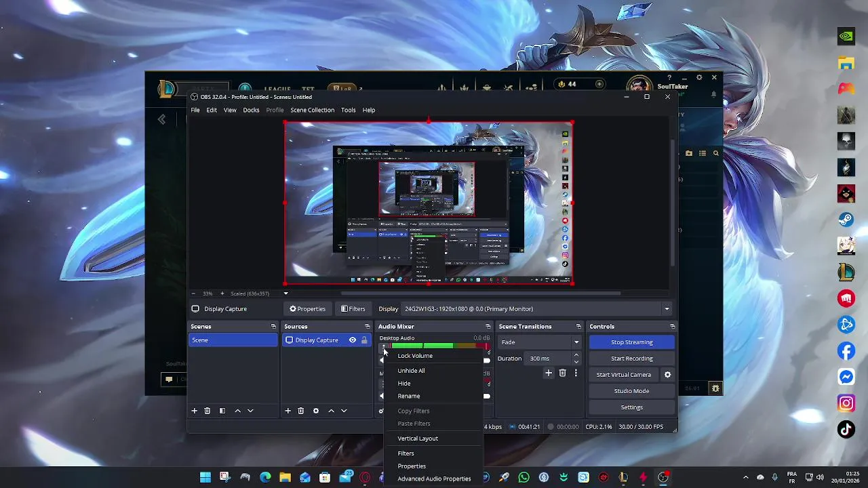Viewport: 868px width, 488px height.
Task: Click Start Virtual Camera button
Action: [624, 375]
